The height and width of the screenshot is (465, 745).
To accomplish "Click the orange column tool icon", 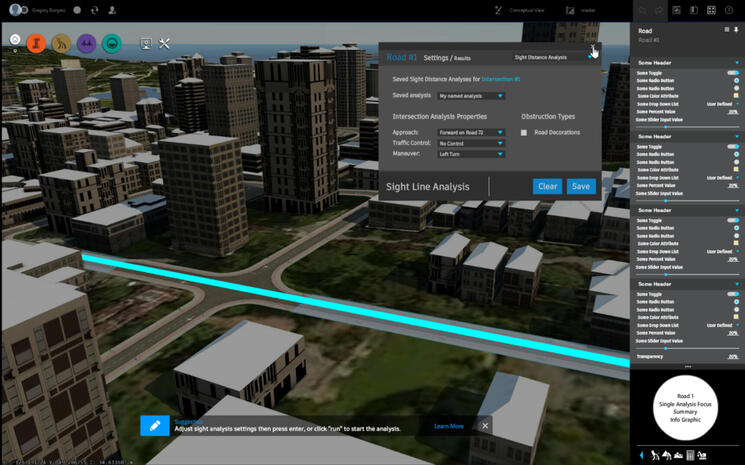I will (37, 43).
